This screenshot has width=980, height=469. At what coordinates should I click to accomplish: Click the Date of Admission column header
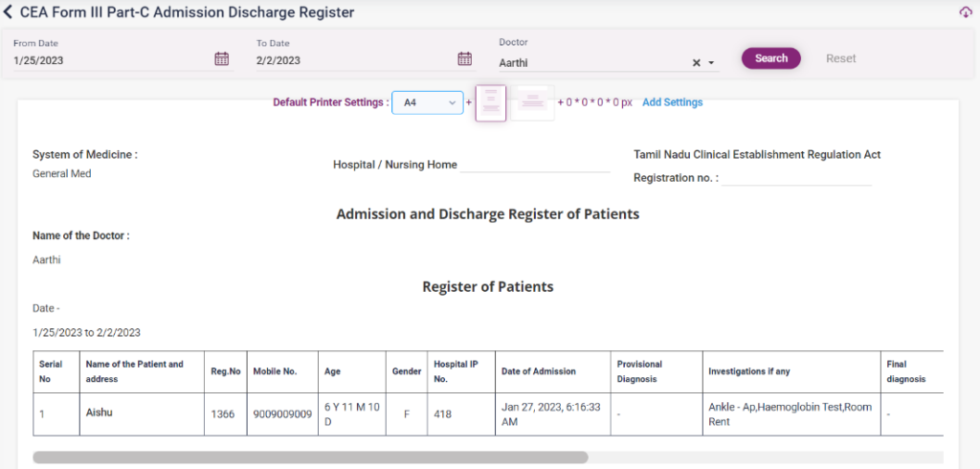tap(539, 371)
